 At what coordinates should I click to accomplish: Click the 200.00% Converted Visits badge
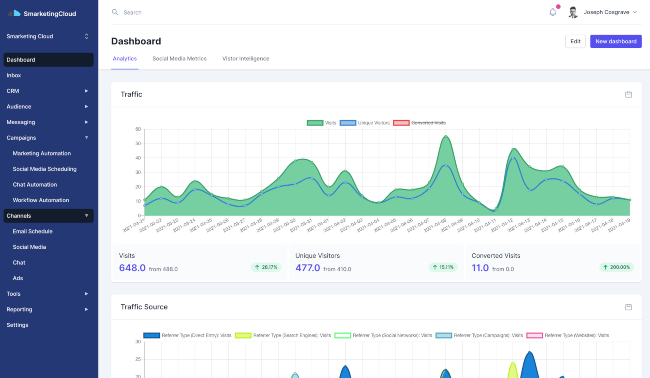[x=616, y=267]
